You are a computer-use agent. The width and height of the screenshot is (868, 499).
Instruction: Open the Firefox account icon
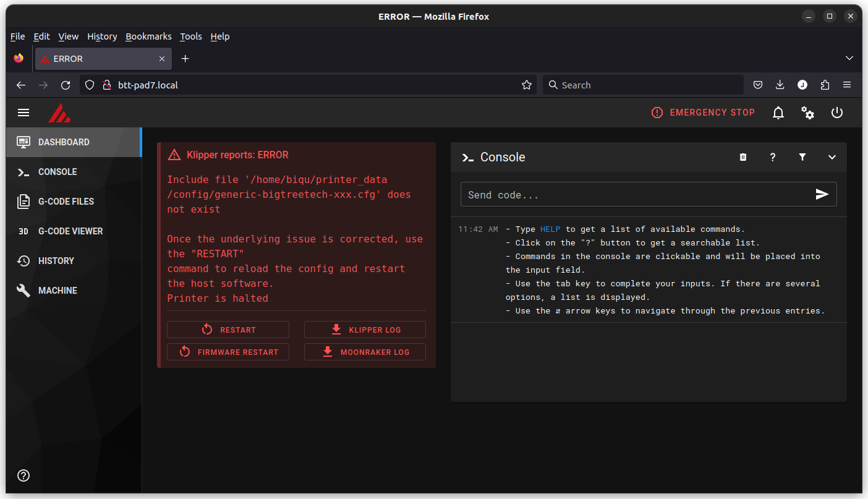(802, 85)
